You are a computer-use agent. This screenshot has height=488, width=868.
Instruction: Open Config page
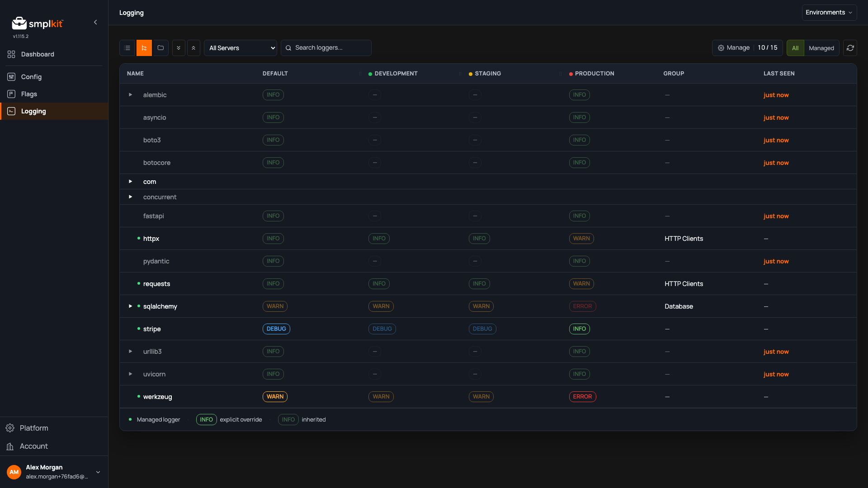[x=54, y=77]
